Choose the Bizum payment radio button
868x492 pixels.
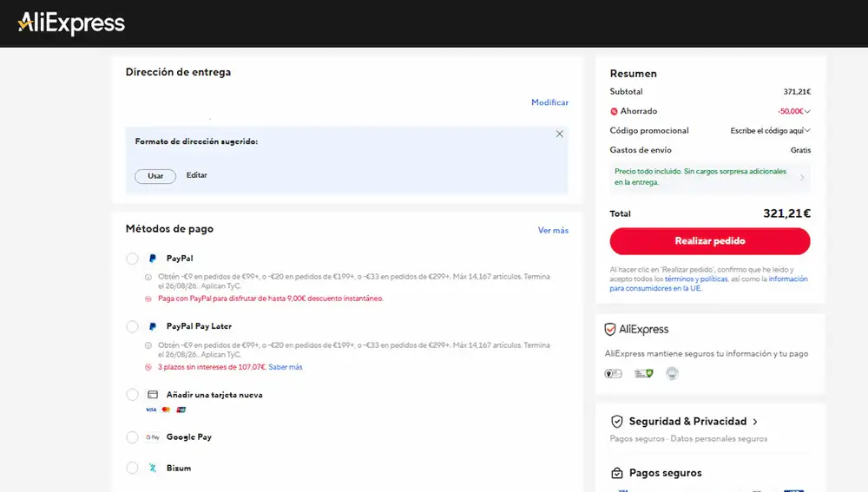click(132, 469)
